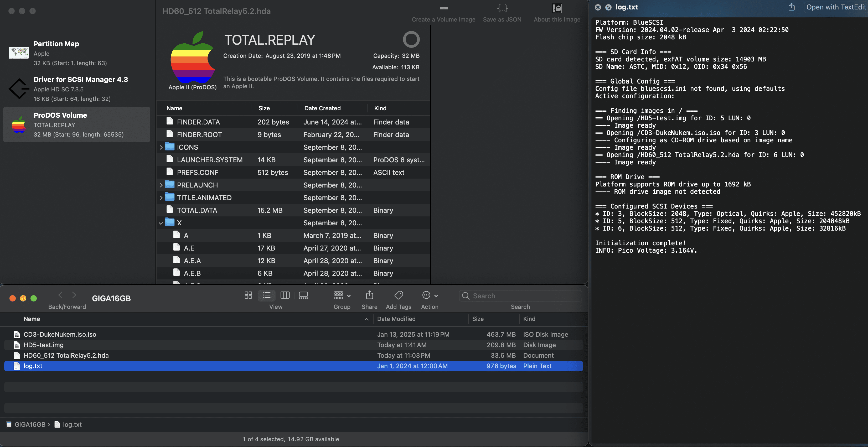
Task: Open the Group dropdown in Finder
Action: (342, 295)
